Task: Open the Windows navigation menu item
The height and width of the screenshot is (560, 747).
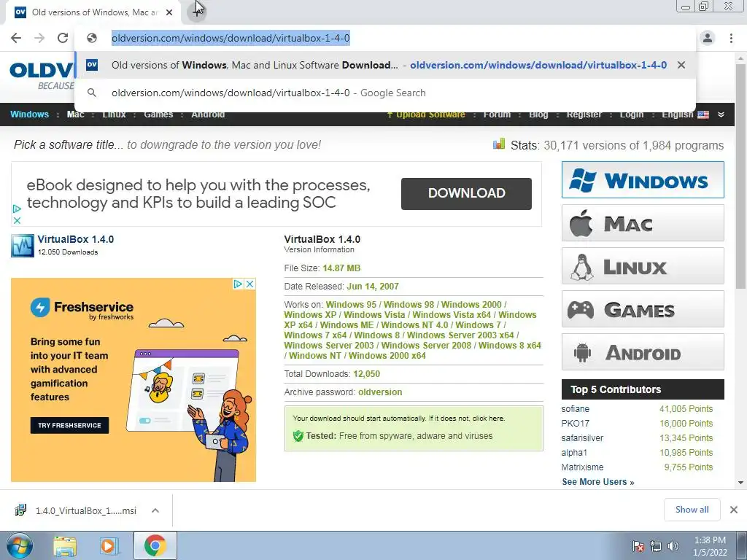Action: (29, 114)
